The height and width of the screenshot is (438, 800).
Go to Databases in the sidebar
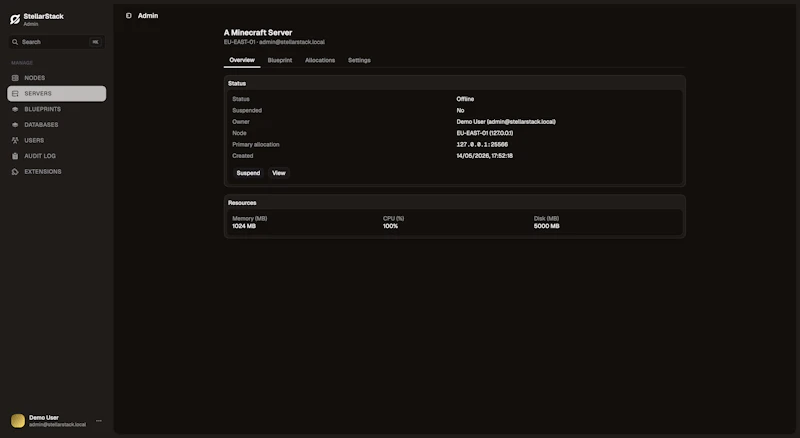point(41,125)
